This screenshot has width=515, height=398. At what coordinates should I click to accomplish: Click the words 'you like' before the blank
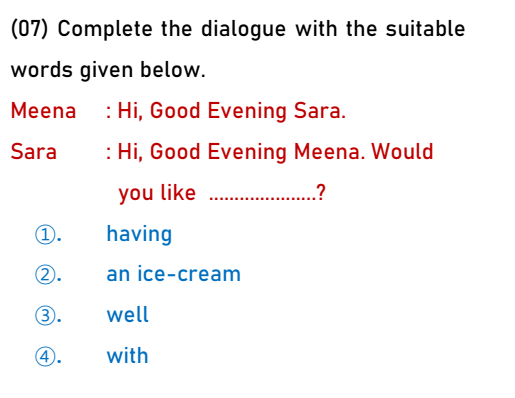tap(157, 194)
